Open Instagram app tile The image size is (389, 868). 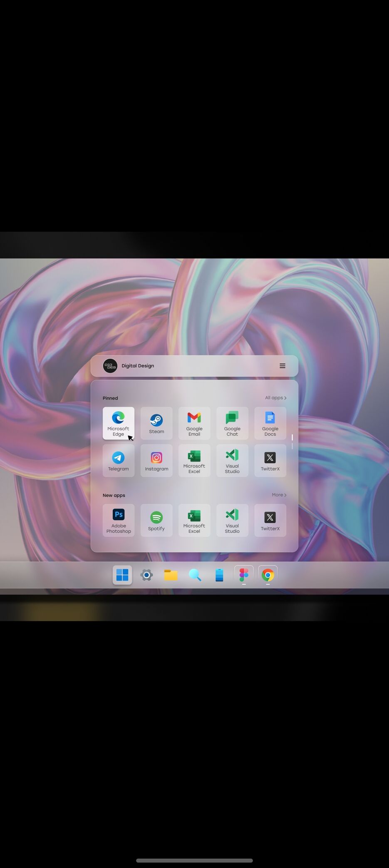(x=156, y=461)
